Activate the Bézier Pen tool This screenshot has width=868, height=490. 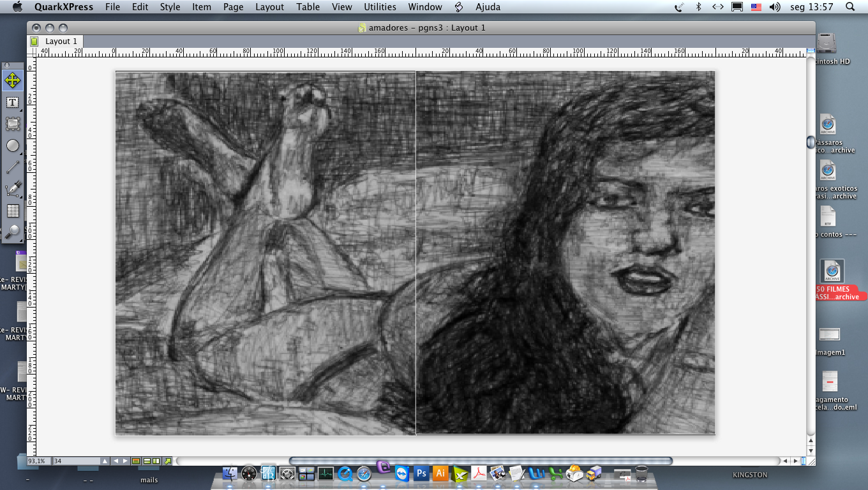pos(13,189)
